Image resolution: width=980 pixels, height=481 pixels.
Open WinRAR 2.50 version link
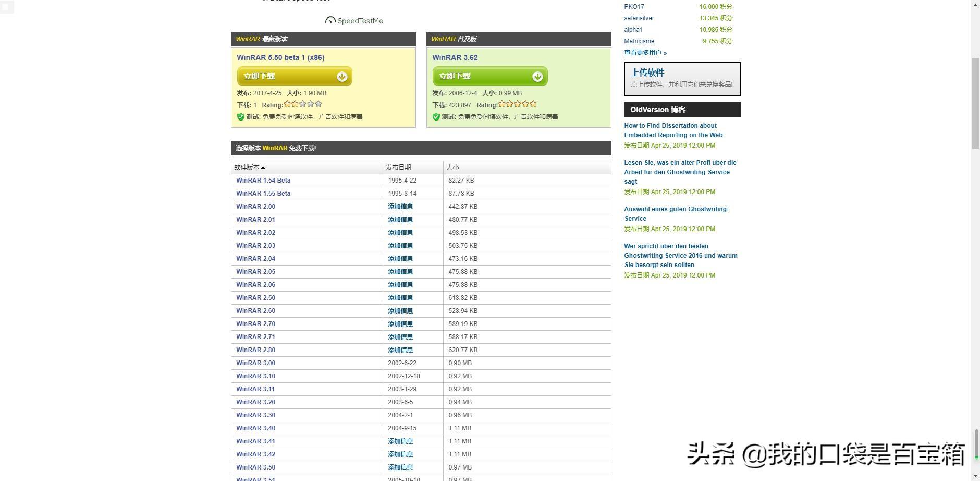[x=255, y=298]
